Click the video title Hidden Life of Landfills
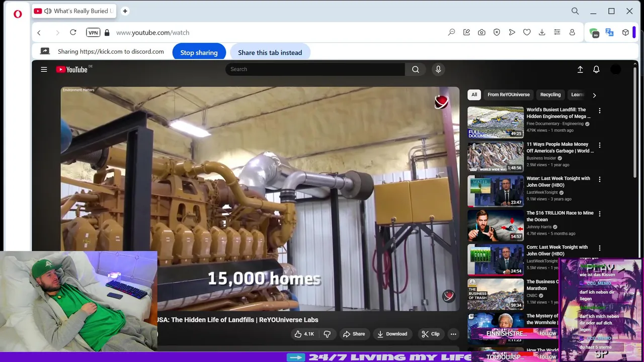 [x=238, y=320]
